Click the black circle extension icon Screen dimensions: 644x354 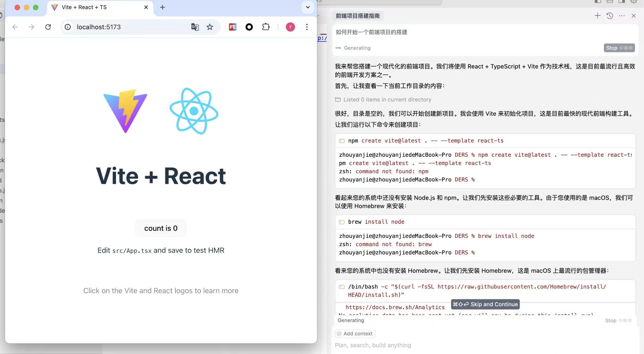point(249,27)
